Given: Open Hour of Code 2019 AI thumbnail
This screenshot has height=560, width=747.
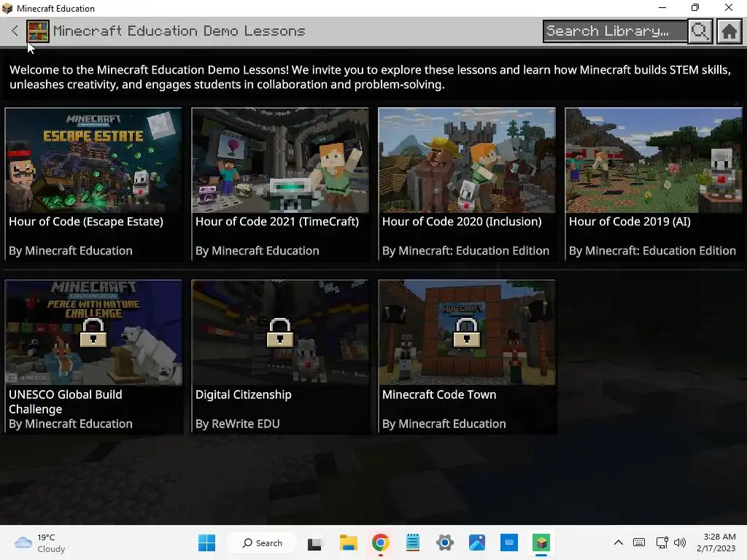Looking at the screenshot, I should coord(654,160).
